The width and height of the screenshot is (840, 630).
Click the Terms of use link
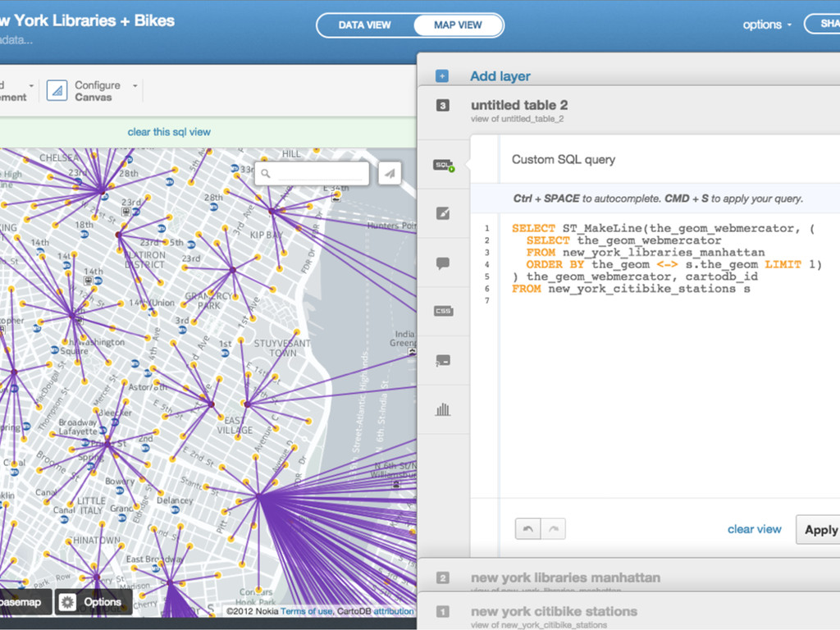point(306,611)
